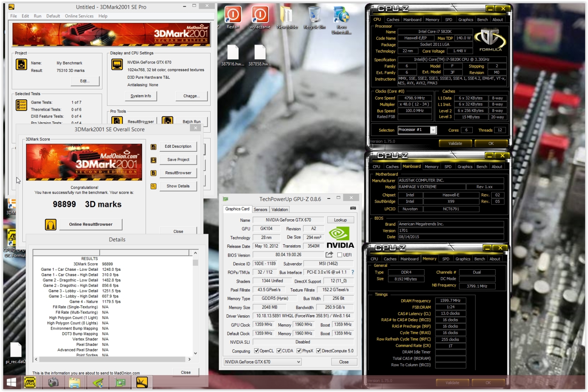Click Show Details button
Image resolution: width=588 pixels, height=392 pixels.
click(x=178, y=186)
